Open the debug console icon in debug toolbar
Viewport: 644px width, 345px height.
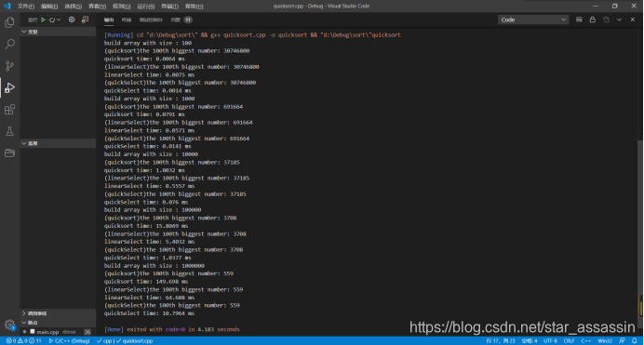[x=85, y=20]
